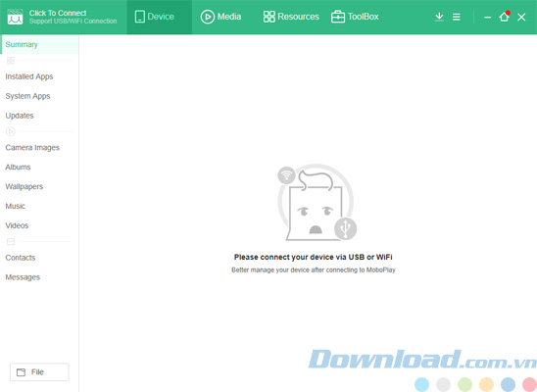Open Updates in sidebar
Screen dimensions: 537x392
pyautogui.click(x=20, y=116)
